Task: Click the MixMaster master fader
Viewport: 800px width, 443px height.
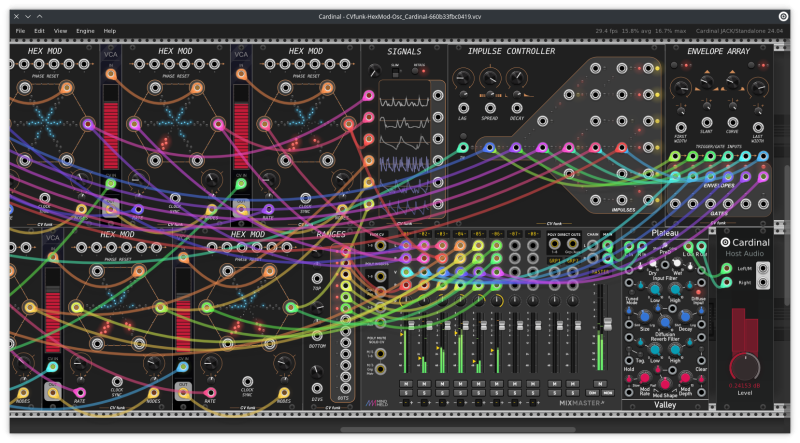Action: (607, 324)
